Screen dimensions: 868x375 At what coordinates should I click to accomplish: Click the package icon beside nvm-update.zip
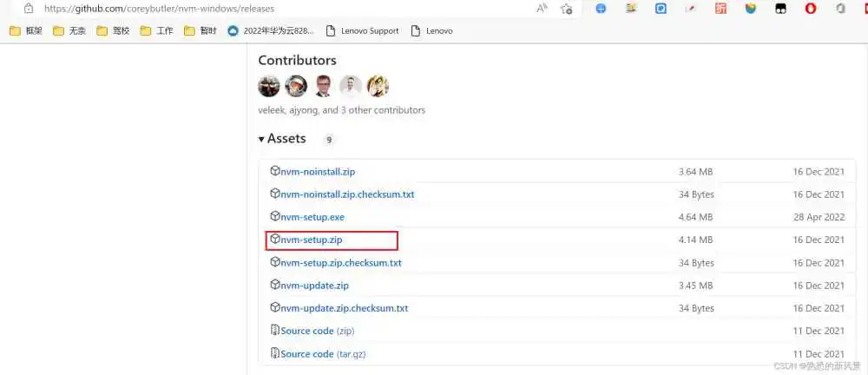coord(275,285)
